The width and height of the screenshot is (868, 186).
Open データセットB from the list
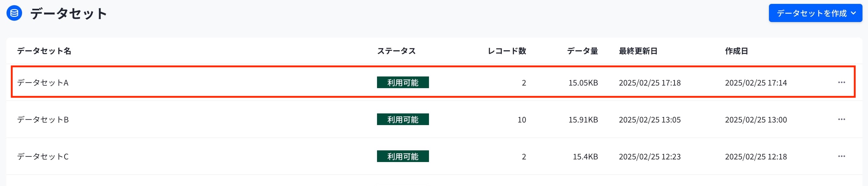coord(43,120)
